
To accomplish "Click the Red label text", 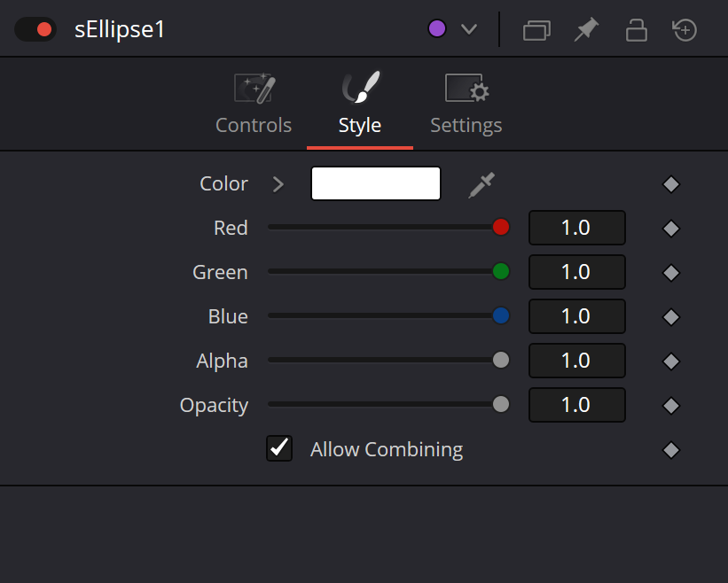I will pos(231,228).
